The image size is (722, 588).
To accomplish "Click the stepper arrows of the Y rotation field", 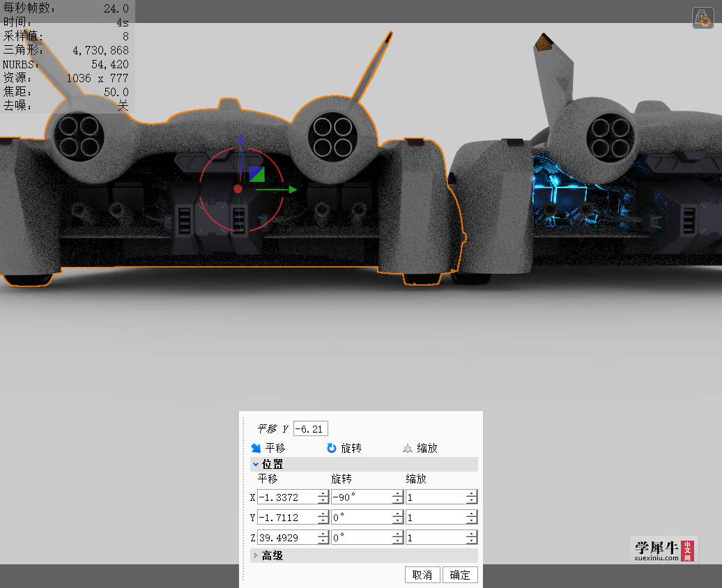I will [x=398, y=518].
